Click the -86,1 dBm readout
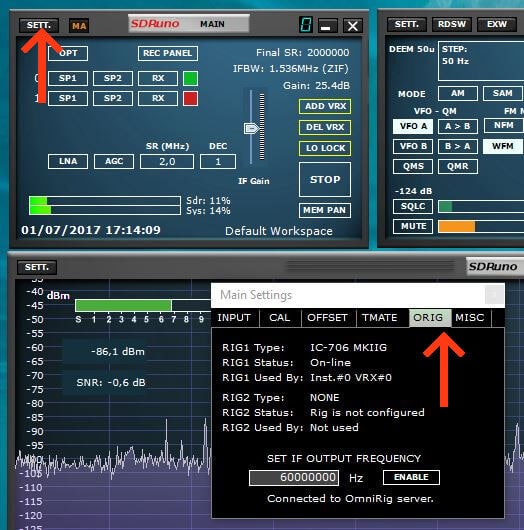The width and height of the screenshot is (524, 530). [x=118, y=352]
